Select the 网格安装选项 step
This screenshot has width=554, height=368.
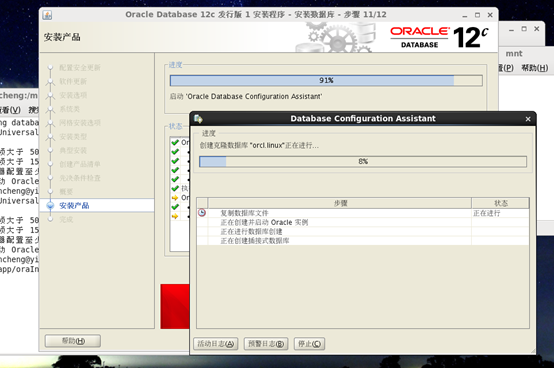[x=80, y=123]
